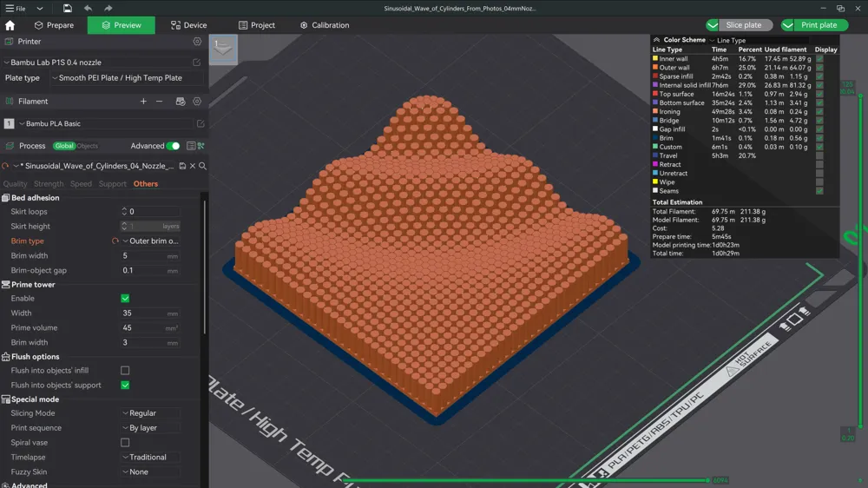
Task: Enable Flush into objects' infill
Action: 125,371
